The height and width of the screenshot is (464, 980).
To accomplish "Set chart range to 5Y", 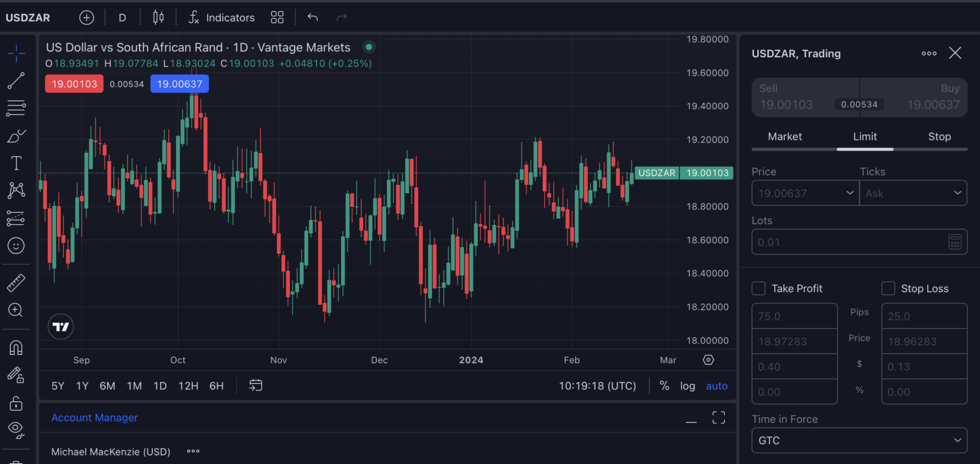I will [58, 386].
